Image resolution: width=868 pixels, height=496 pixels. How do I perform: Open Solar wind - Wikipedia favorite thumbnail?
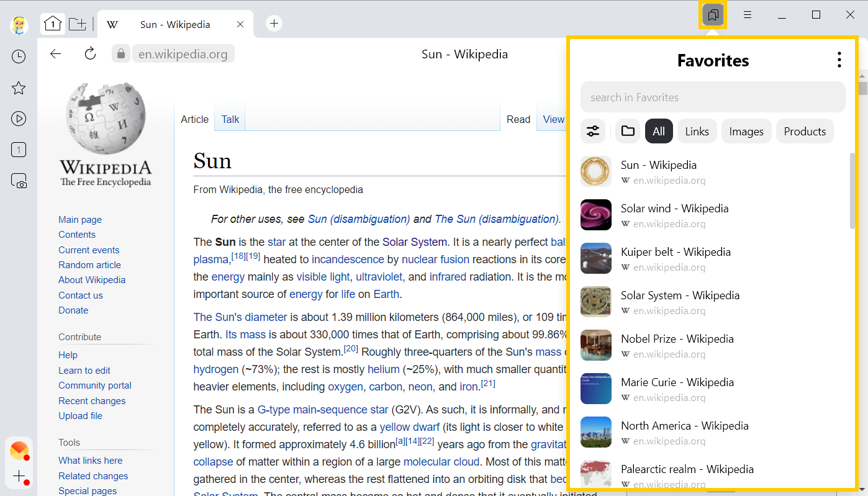coord(596,215)
